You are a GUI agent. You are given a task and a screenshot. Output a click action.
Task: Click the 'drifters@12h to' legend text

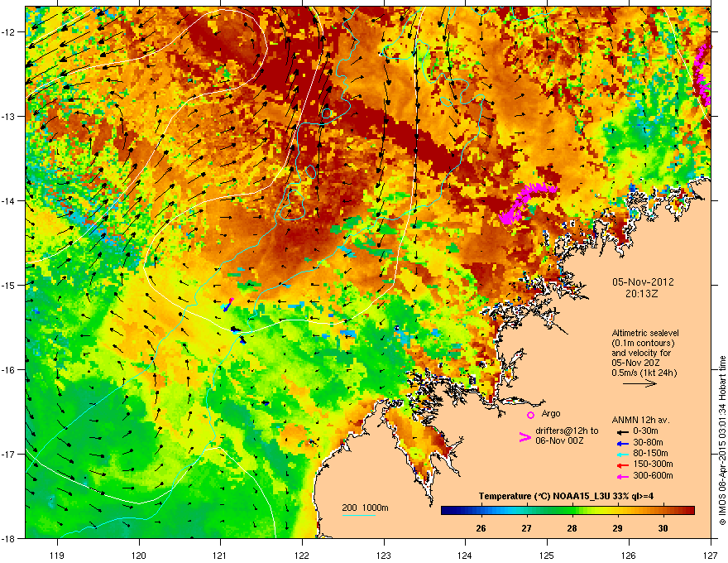[567, 431]
